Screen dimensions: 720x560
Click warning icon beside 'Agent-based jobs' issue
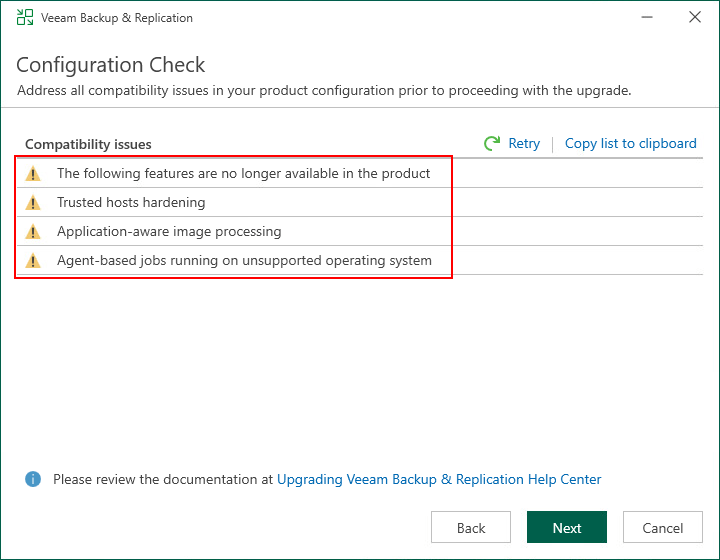pos(34,261)
